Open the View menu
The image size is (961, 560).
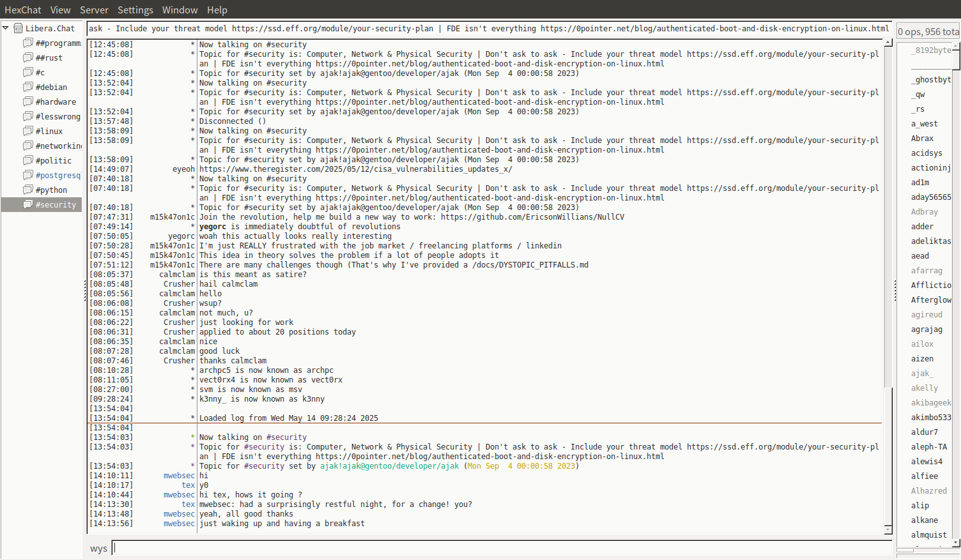coord(61,10)
